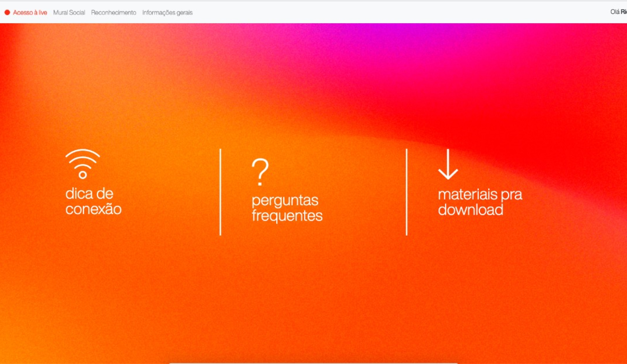Click the download arrow icon
The width and height of the screenshot is (627, 364).
(448, 164)
